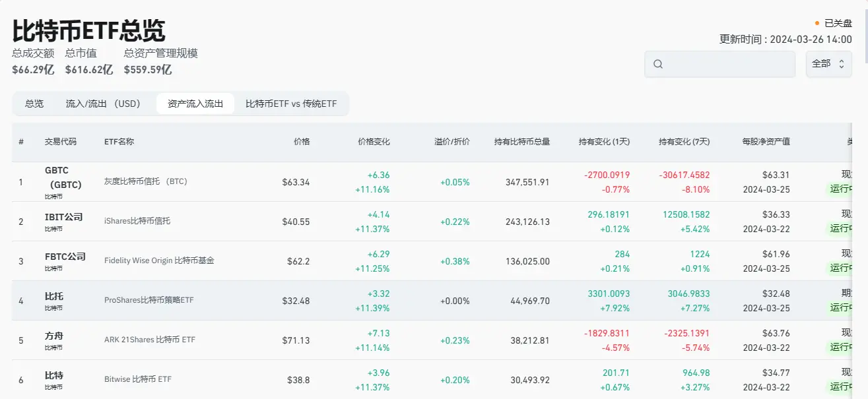This screenshot has height=399, width=868.
Task: Click the 347,551.91 holdings value
Action: pos(528,182)
